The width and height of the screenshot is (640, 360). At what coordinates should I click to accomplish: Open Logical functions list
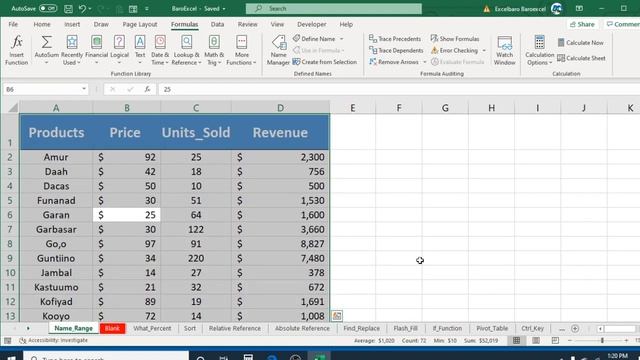119,50
